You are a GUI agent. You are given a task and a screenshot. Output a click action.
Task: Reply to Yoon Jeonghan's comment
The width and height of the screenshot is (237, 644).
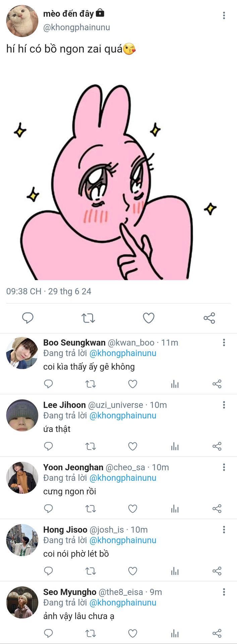pyautogui.click(x=49, y=508)
